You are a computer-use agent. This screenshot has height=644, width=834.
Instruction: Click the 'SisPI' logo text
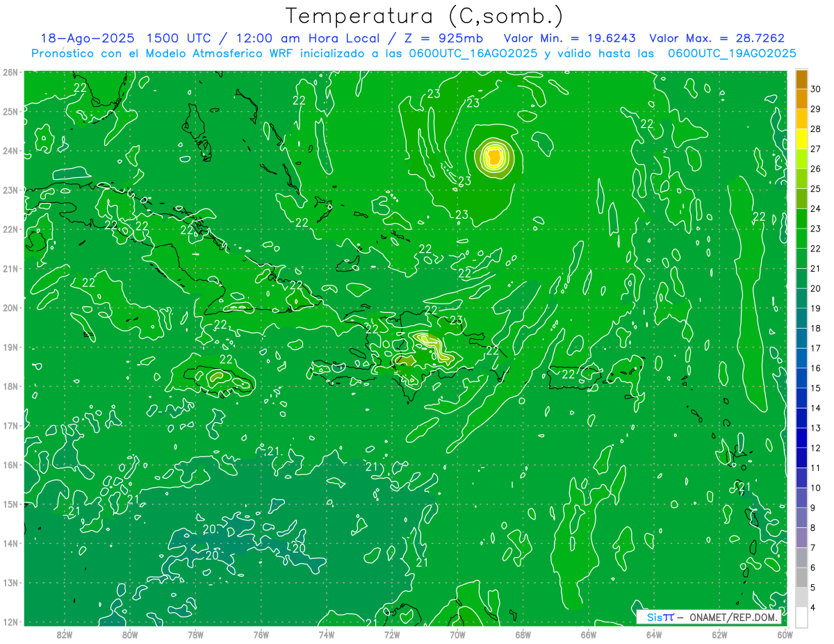point(660,617)
